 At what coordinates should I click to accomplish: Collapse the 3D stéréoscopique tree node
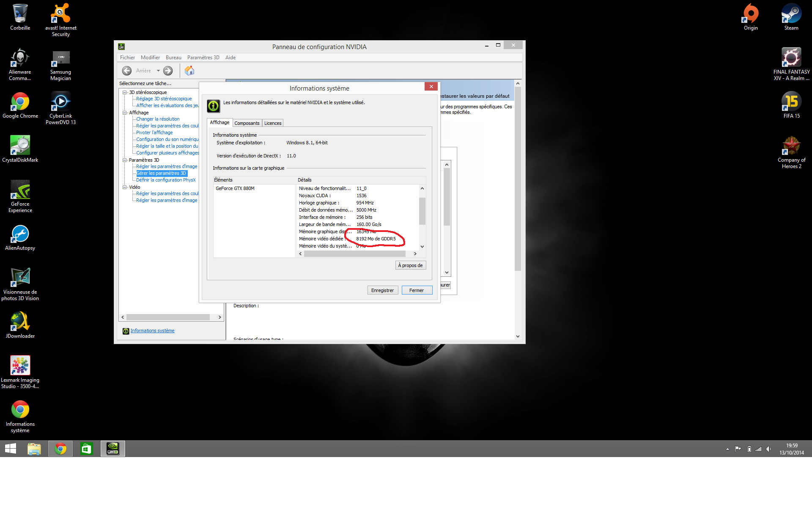click(125, 92)
